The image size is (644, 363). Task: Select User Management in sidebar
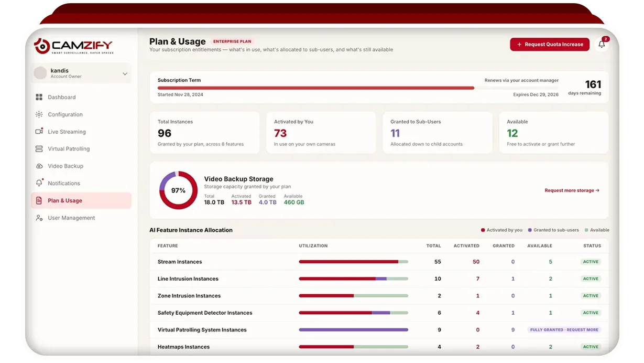[81, 218]
